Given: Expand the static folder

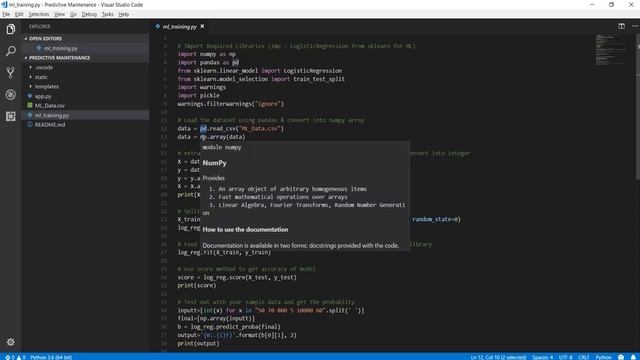Looking at the screenshot, I should 31,77.
